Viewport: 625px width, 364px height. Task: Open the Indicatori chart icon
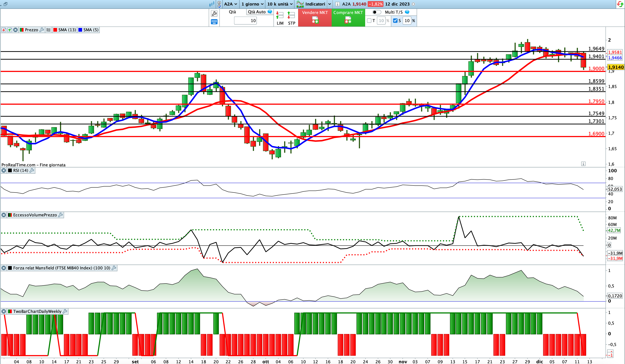300,4
